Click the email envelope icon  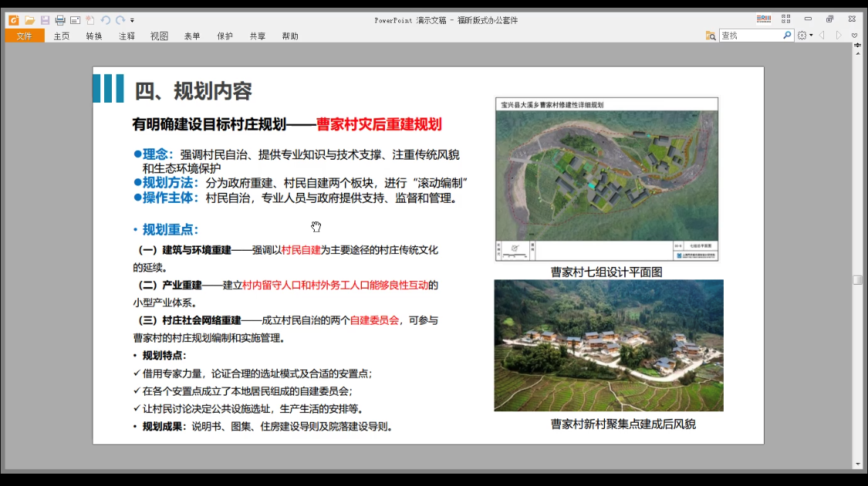click(x=75, y=20)
